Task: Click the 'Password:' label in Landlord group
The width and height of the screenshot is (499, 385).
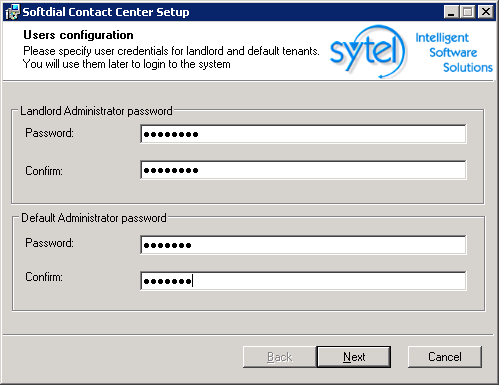Action: click(49, 133)
